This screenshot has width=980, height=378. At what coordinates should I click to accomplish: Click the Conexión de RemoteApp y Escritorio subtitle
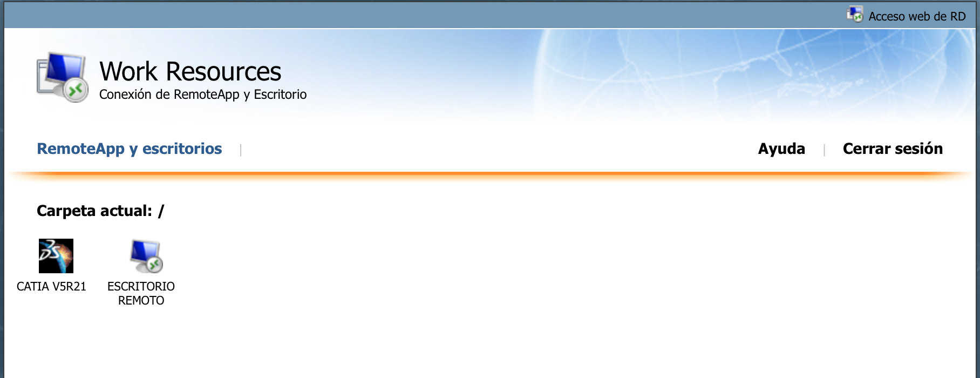coord(203,94)
